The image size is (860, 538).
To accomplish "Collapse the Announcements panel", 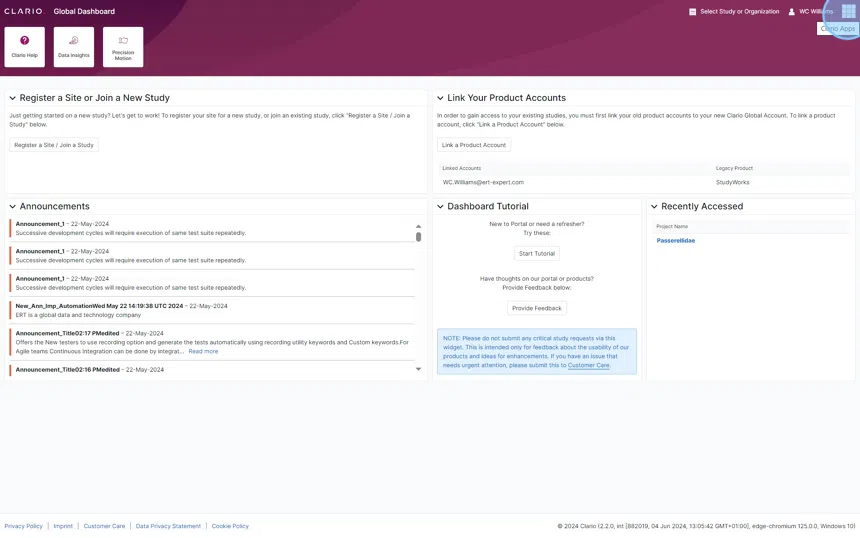I will (13, 207).
